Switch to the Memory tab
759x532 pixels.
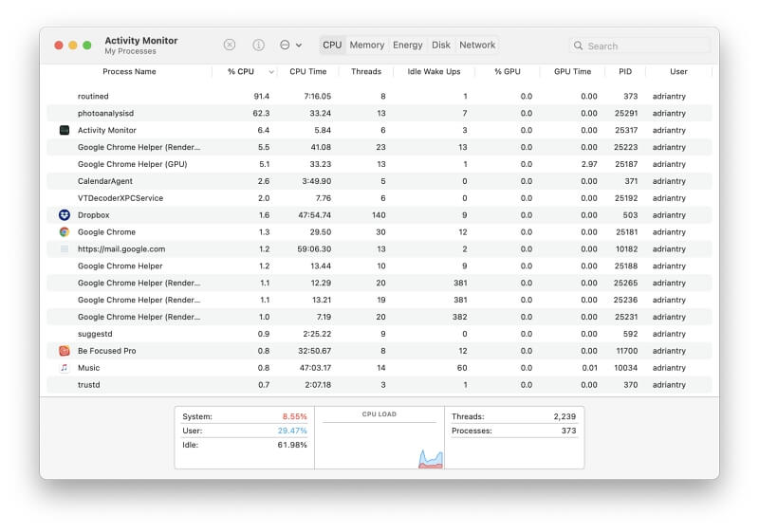[367, 45]
